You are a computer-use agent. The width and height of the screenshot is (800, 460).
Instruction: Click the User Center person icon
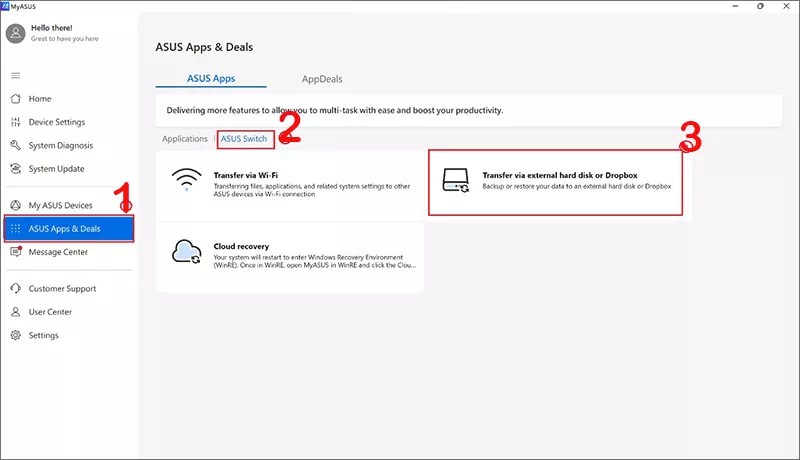[16, 312]
